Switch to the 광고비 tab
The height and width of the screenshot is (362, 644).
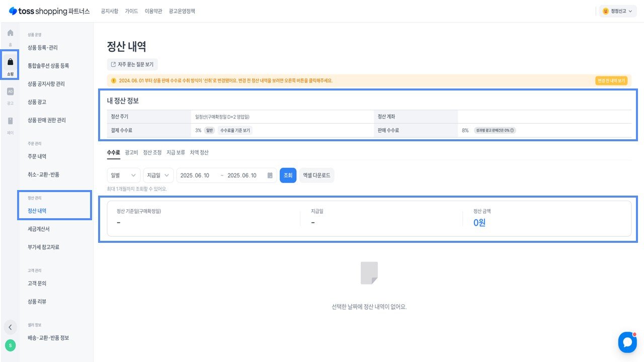[131, 152]
